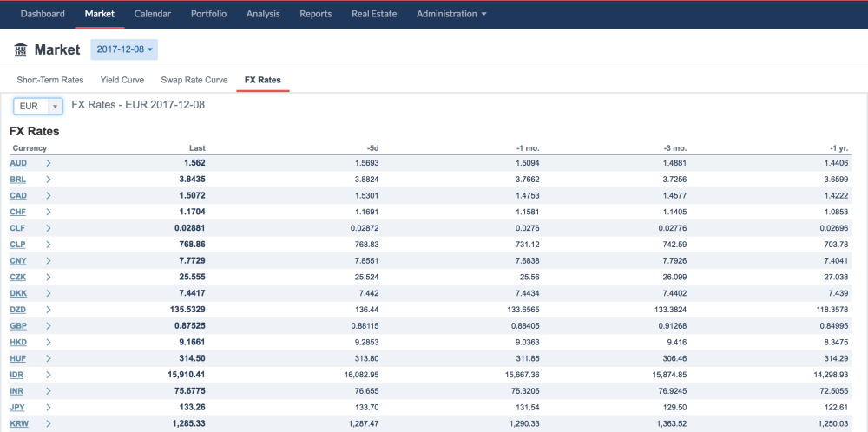
Task: Expand the CZK row chevron
Action: [x=49, y=277]
